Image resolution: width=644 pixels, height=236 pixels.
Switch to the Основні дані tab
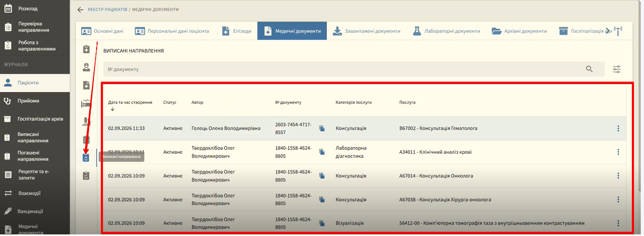102,31
